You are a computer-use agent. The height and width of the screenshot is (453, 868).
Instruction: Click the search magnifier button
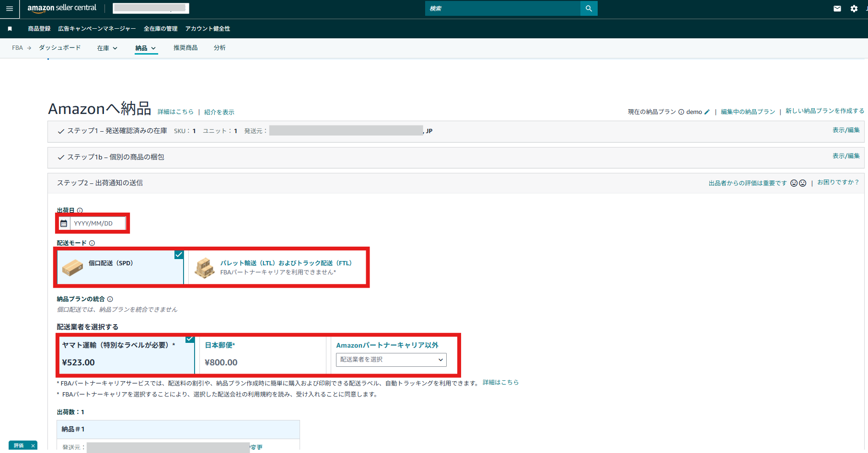[x=589, y=9]
